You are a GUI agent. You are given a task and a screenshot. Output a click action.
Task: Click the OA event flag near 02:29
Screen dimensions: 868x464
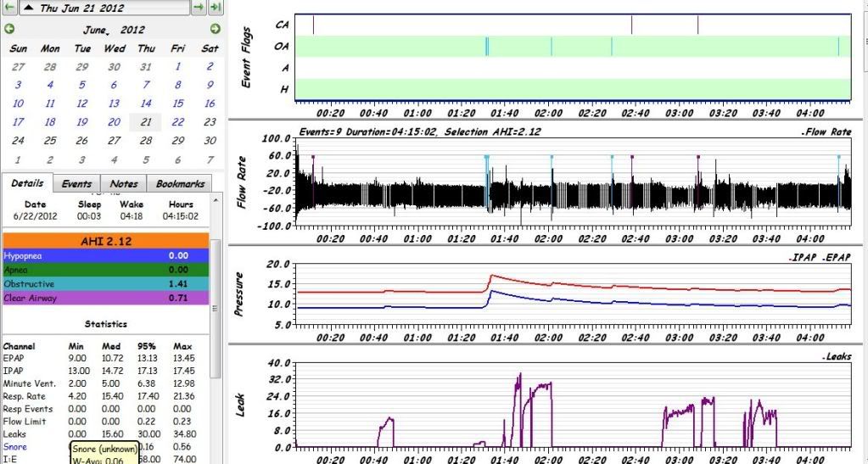point(612,47)
